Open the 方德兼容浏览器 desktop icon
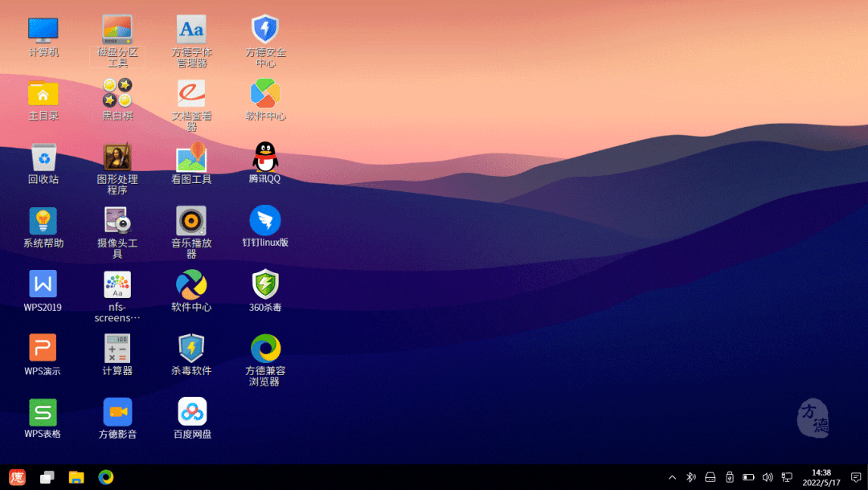868x490 pixels. click(x=265, y=348)
